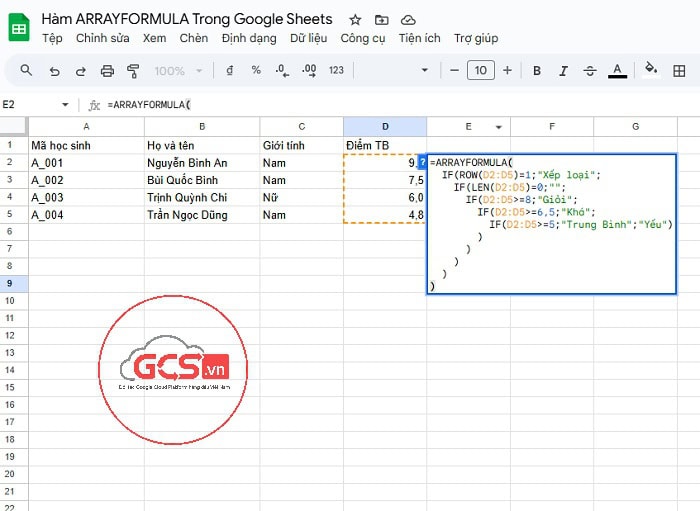Select cell containing Nguyễn Bình An
Viewport: 700px width, 511px height.
tap(201, 163)
